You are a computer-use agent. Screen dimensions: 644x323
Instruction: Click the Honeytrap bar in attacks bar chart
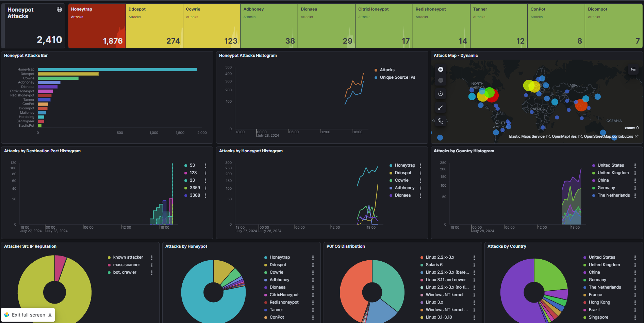click(x=117, y=70)
